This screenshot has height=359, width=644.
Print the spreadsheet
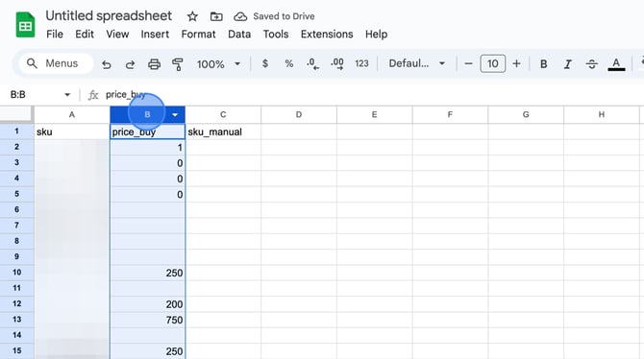pyautogui.click(x=154, y=64)
